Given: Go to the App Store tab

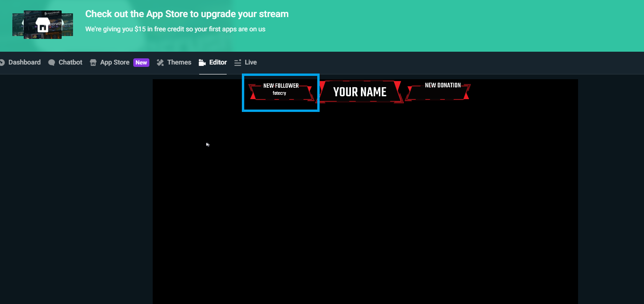Looking at the screenshot, I should tap(115, 63).
